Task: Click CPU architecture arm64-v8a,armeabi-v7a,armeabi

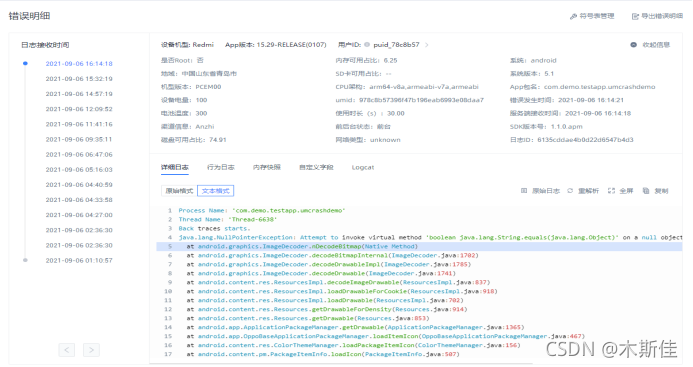Action: tap(424, 87)
